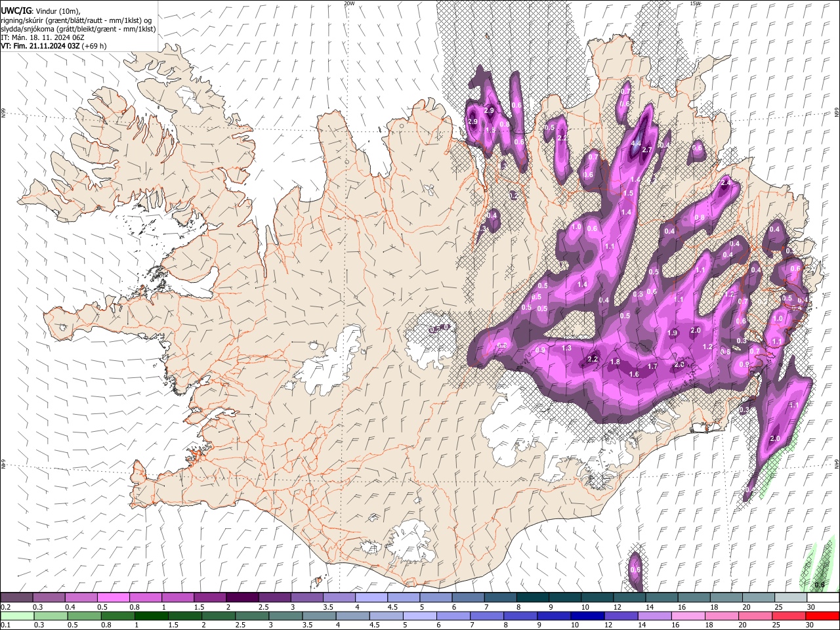
Task: Click the deep navy 10–12 swatch in lower legend
Action: 587,616
